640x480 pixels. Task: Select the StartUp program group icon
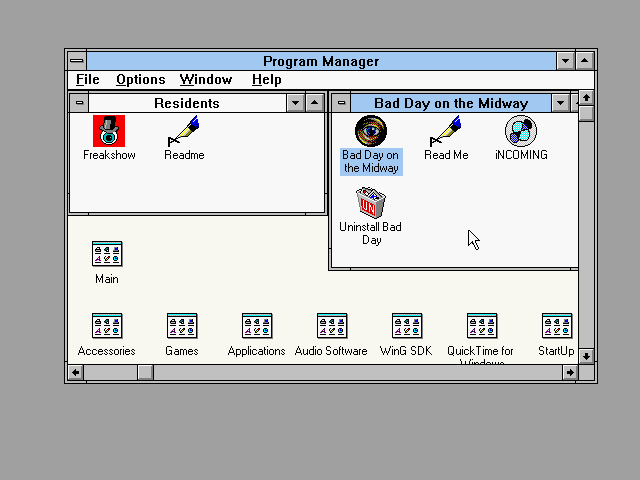(x=557, y=326)
